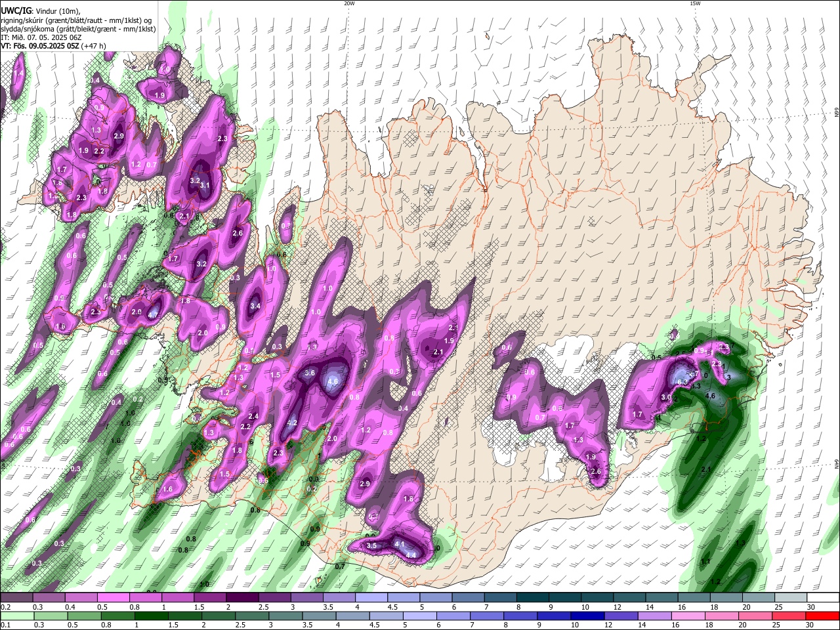The image size is (840, 630).
Task: Click the '15W' longitude label
Action: click(694, 3)
